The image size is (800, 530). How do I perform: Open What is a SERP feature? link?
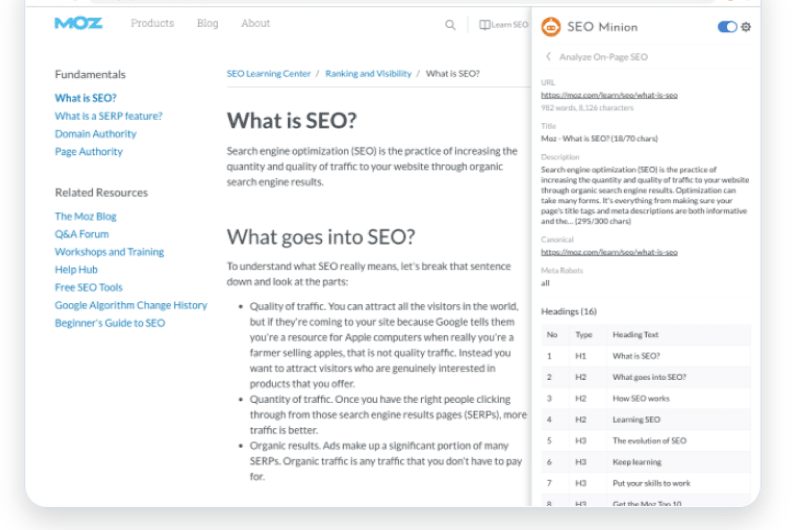(x=109, y=116)
